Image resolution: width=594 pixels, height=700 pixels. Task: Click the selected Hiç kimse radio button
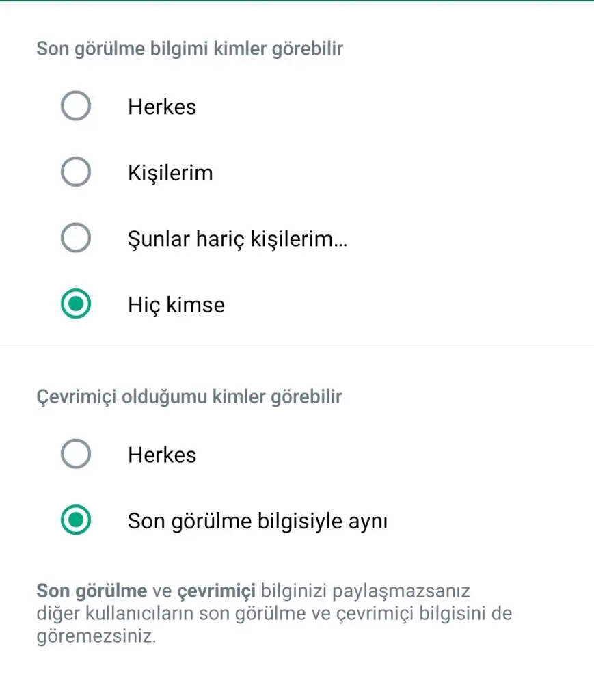75,304
